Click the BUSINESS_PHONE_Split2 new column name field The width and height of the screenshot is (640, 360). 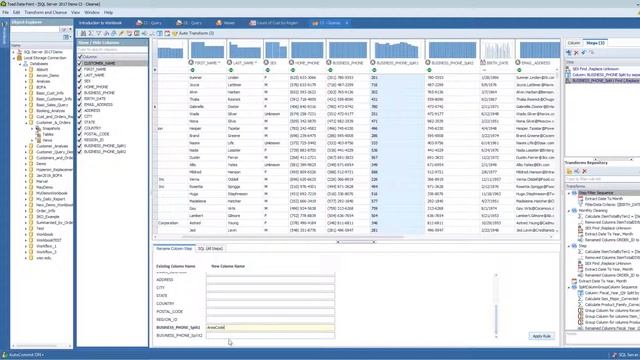(270, 336)
